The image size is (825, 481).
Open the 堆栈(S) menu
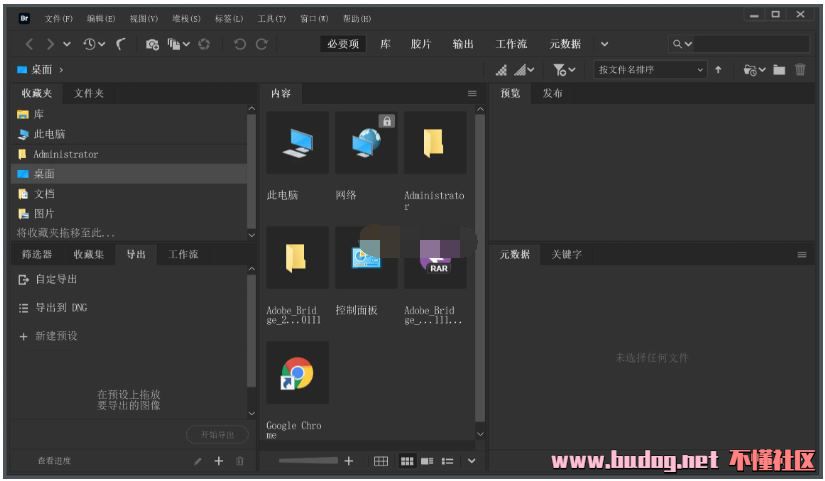(186, 19)
